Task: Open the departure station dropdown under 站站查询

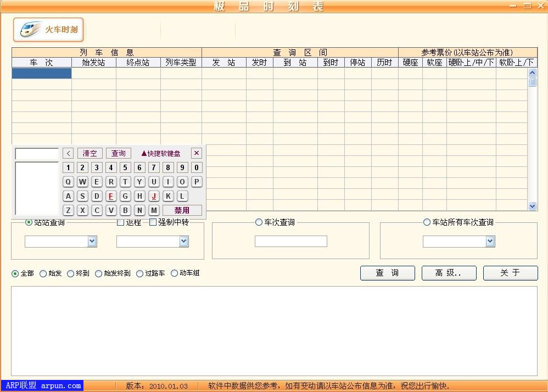Action: coord(92,241)
